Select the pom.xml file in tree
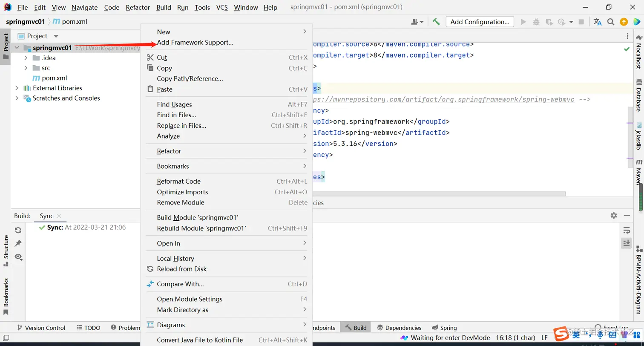 [54, 78]
